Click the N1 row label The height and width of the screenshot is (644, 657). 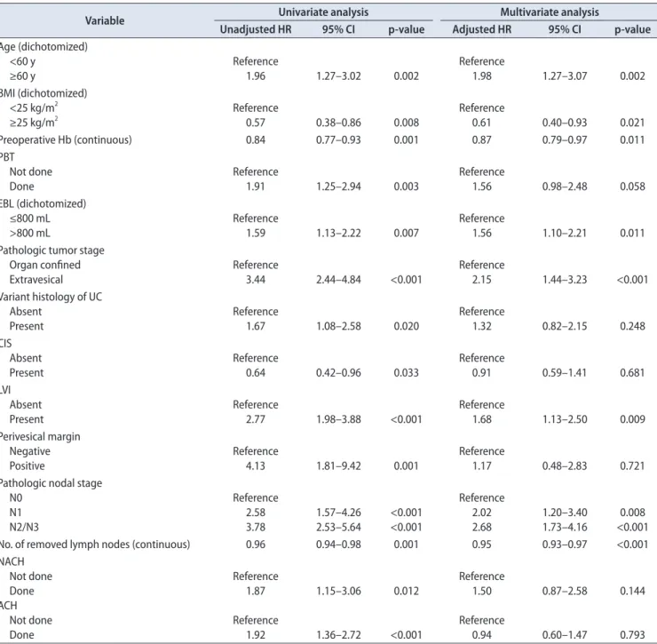point(15,513)
